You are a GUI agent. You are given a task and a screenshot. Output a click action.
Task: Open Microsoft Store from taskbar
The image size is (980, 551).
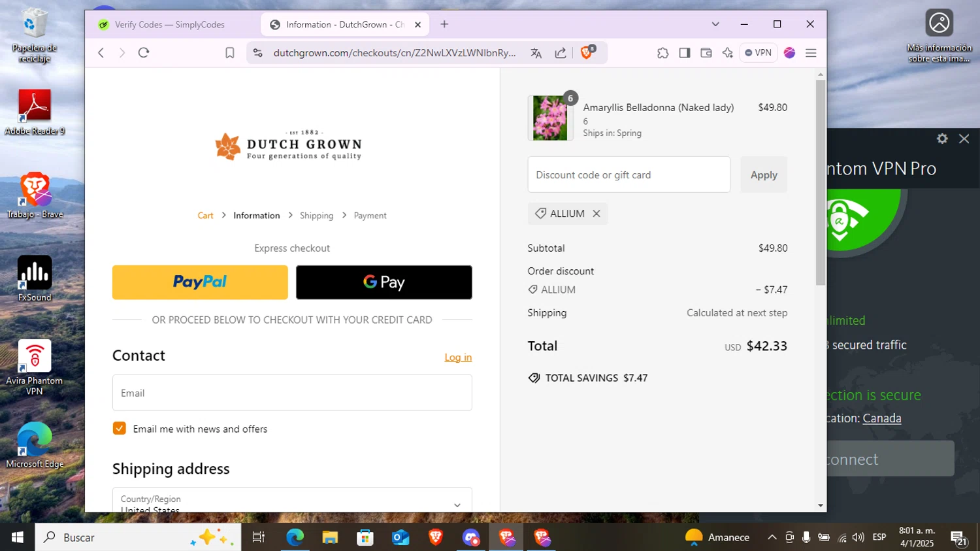(365, 537)
